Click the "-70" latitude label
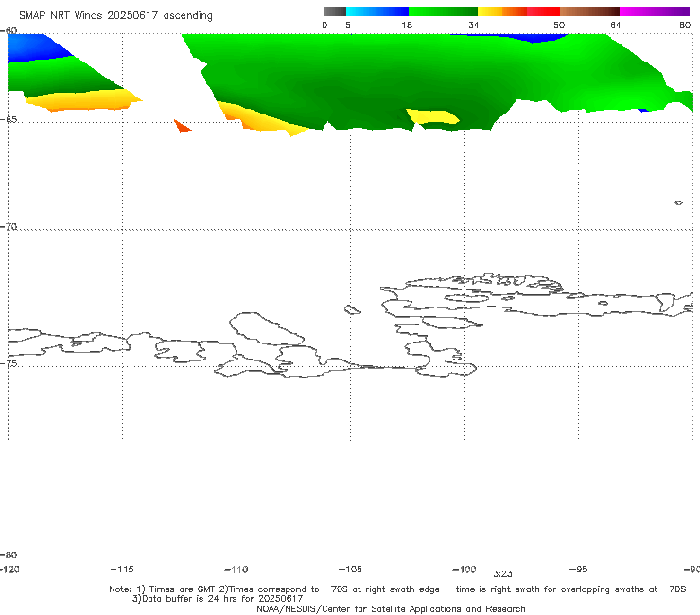This screenshot has height=615, width=700. point(9,227)
